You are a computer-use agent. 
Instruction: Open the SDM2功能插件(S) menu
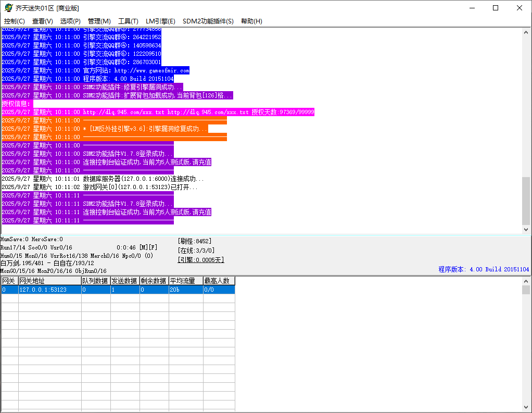pyautogui.click(x=208, y=21)
